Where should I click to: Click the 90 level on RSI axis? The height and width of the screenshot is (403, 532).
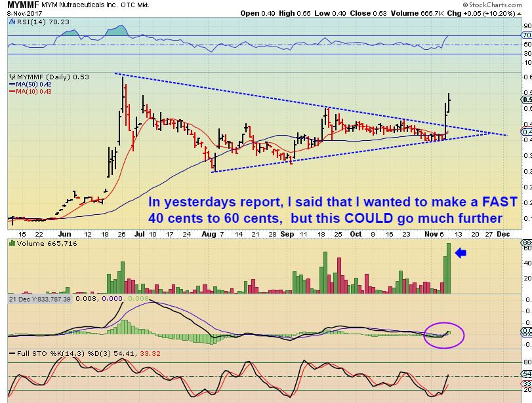click(527, 26)
